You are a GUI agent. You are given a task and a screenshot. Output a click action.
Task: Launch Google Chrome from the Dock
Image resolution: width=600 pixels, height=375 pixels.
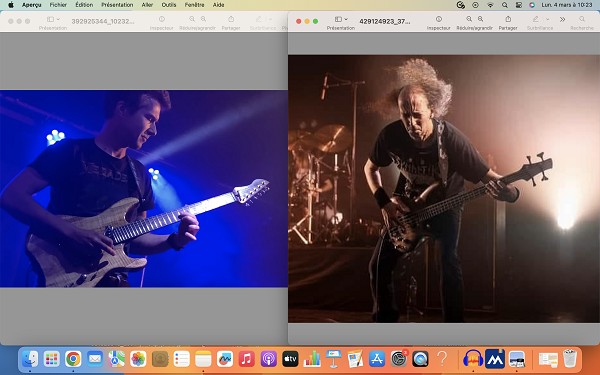click(73, 359)
